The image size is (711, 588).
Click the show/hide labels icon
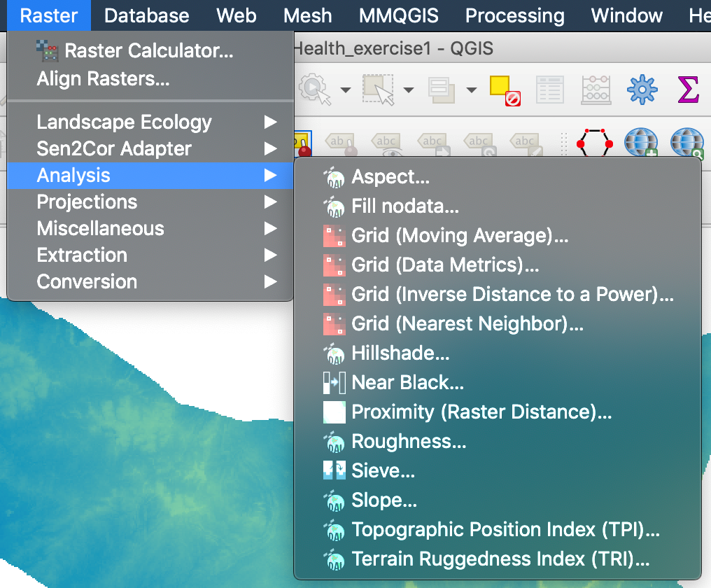click(386, 143)
